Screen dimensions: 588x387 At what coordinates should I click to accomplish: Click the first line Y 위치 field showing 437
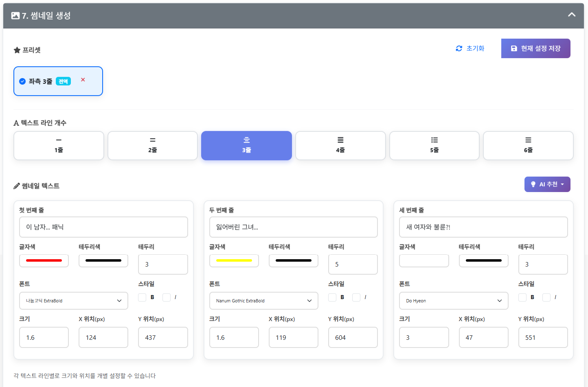(x=163, y=337)
